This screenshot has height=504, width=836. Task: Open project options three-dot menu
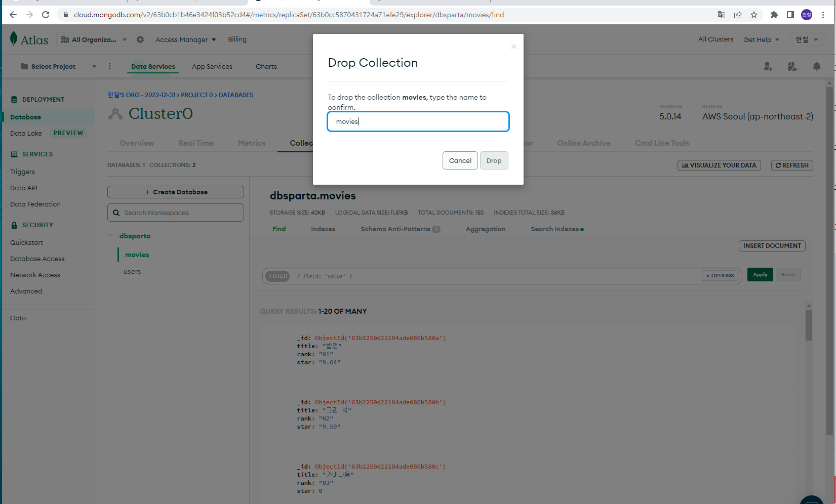[x=109, y=66]
